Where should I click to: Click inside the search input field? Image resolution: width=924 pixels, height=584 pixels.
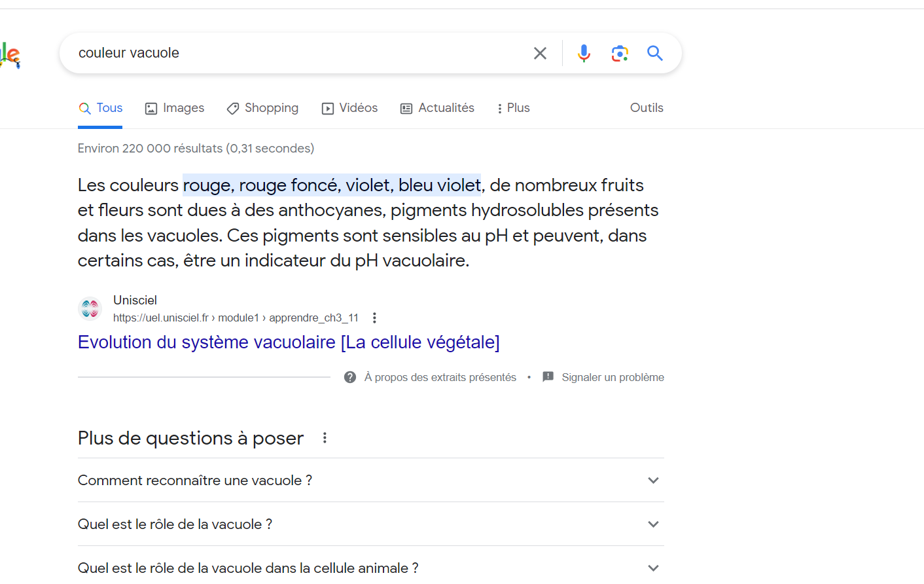coord(262,53)
